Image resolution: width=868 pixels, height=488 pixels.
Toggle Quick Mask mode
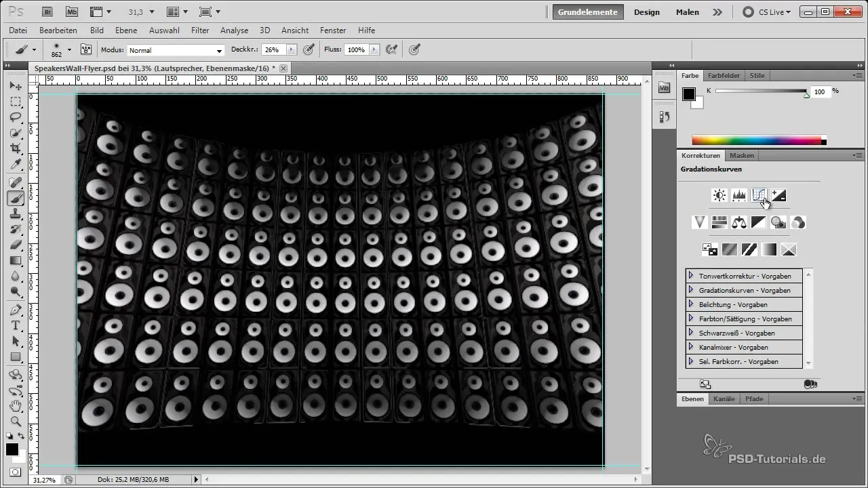click(15, 472)
